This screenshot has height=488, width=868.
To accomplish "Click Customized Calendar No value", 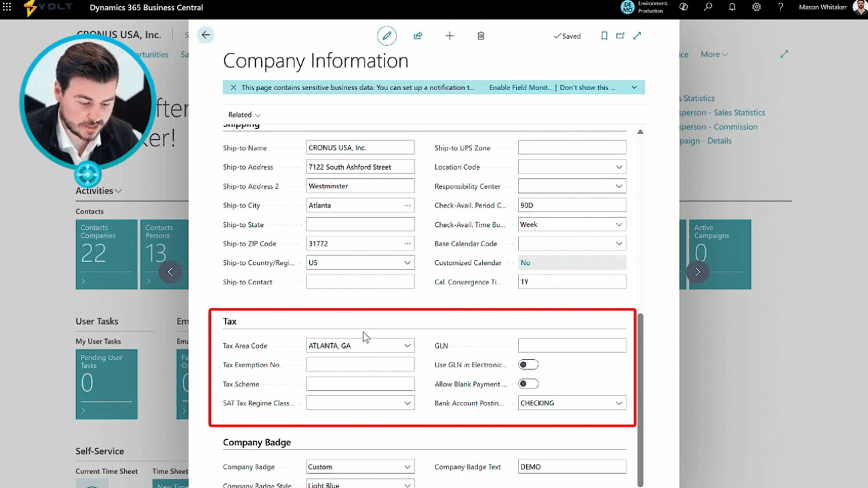I will (x=572, y=263).
